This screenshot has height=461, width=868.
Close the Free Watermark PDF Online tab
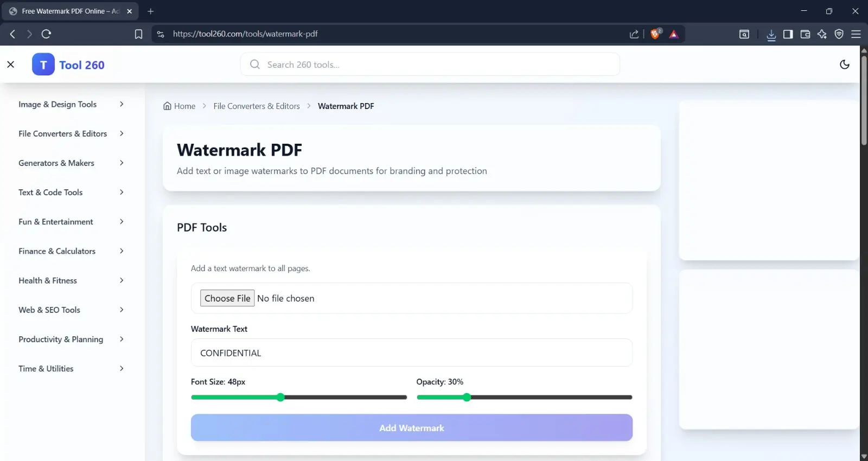[x=130, y=11]
